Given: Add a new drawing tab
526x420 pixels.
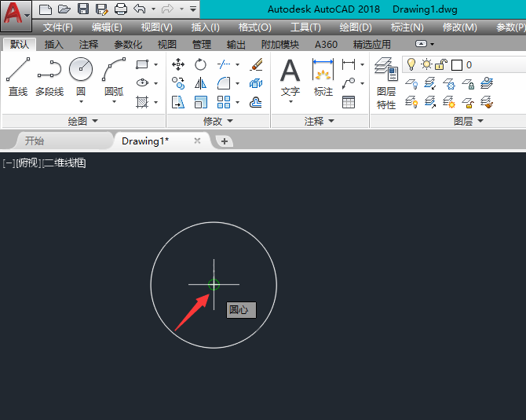Looking at the screenshot, I should point(224,141).
